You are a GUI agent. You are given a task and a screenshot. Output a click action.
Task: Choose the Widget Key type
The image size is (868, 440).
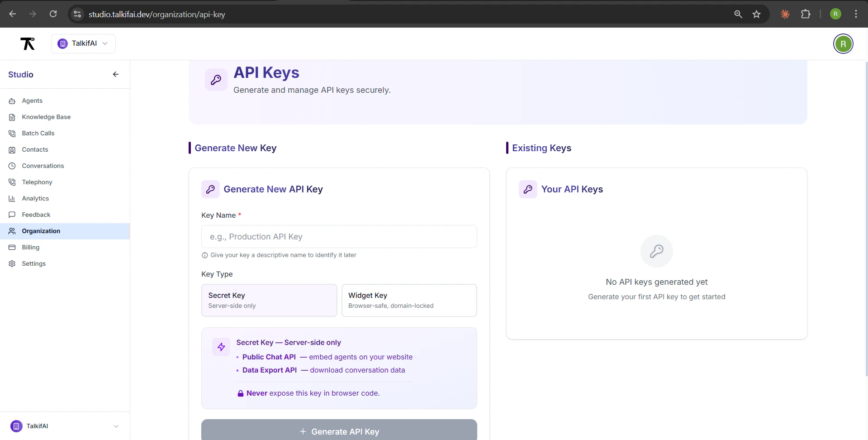(x=409, y=300)
